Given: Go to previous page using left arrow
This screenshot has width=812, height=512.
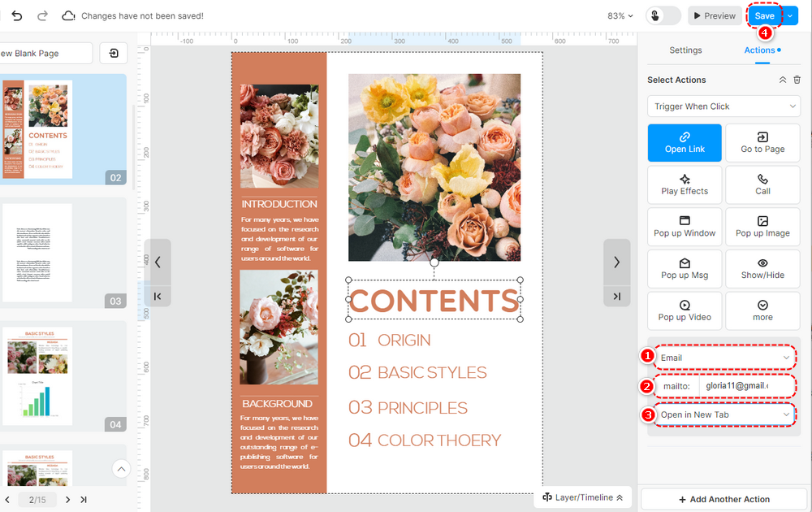Looking at the screenshot, I should point(158,263).
